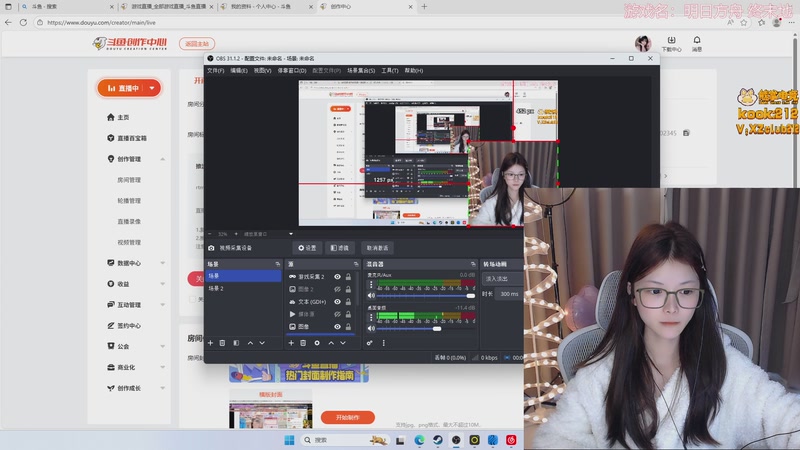Expand the 数据中心 sidebar section
800x450 pixels.
[x=163, y=263]
